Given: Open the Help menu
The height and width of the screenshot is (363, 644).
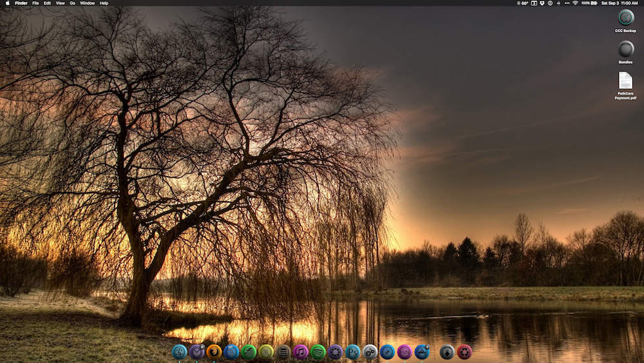Looking at the screenshot, I should (104, 3).
